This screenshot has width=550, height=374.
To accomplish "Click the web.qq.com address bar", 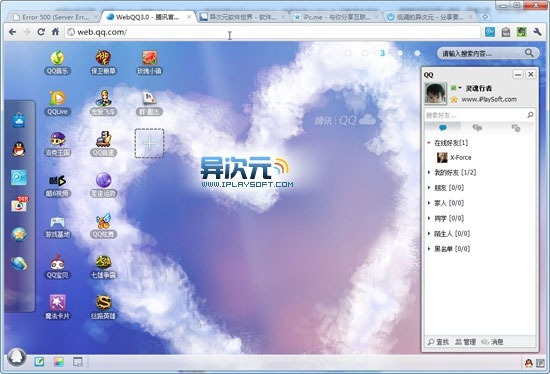I will click(x=272, y=32).
